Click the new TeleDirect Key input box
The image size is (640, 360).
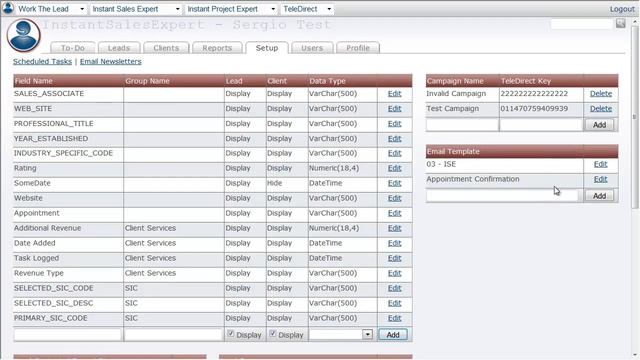tap(541, 125)
